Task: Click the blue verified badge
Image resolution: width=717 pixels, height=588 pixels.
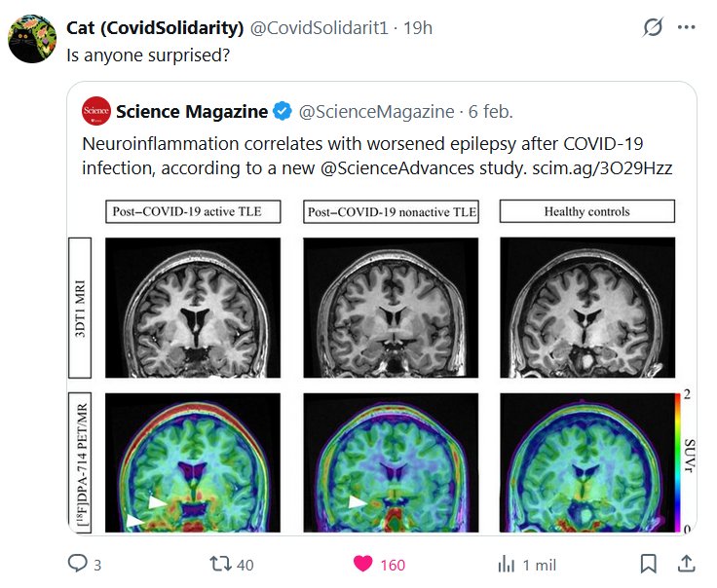Action: pyautogui.click(x=283, y=111)
